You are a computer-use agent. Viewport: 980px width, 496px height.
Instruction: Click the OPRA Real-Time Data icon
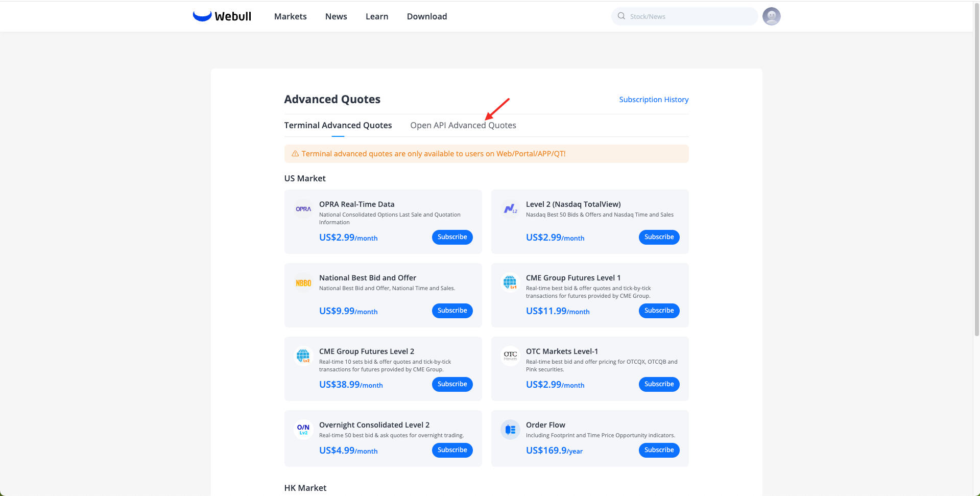tap(303, 209)
